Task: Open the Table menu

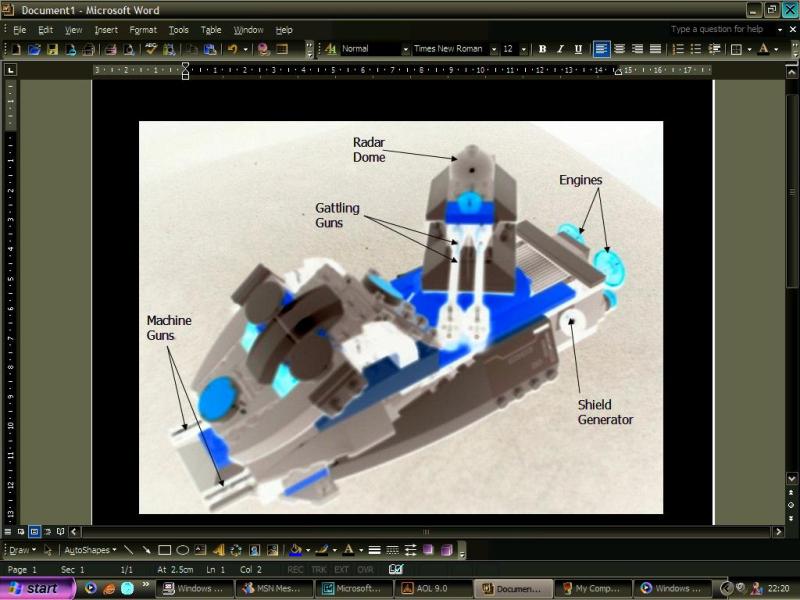Action: point(211,29)
